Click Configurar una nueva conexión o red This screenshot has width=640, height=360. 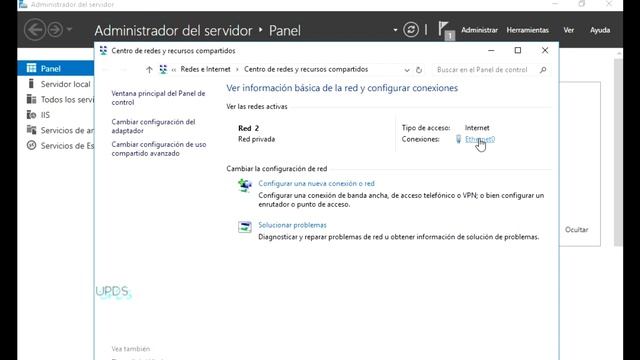coord(316,184)
